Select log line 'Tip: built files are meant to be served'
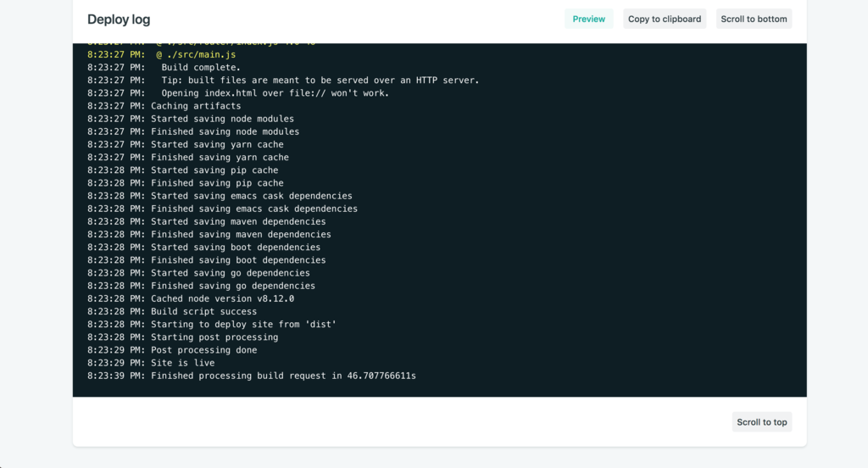 coord(283,81)
